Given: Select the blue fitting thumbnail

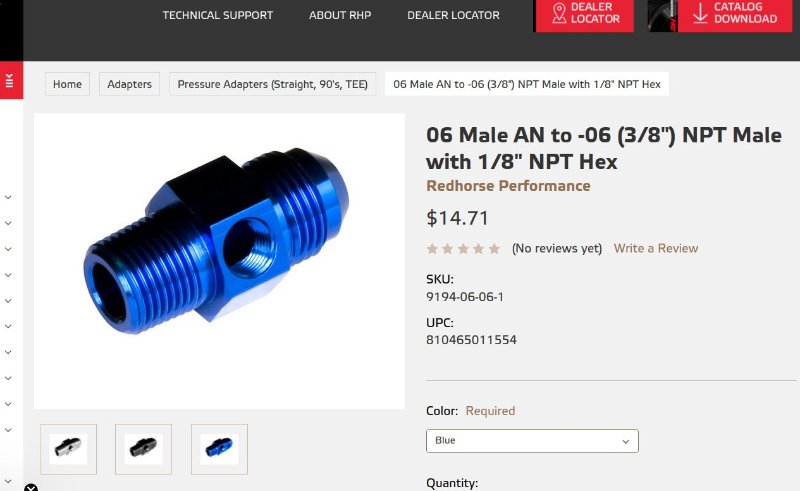Looking at the screenshot, I should (x=219, y=449).
